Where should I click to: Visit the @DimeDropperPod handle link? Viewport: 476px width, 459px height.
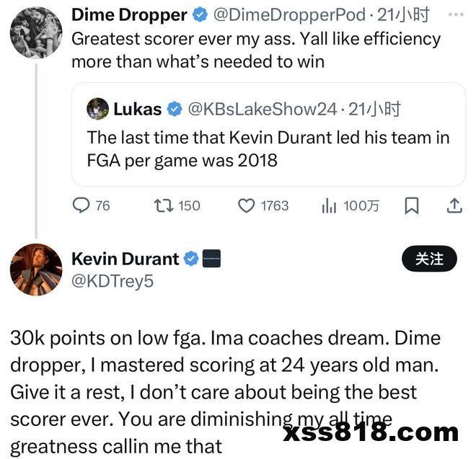[289, 14]
